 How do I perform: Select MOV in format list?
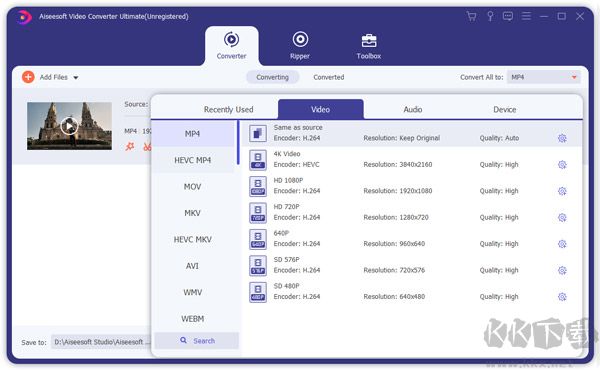pos(192,186)
